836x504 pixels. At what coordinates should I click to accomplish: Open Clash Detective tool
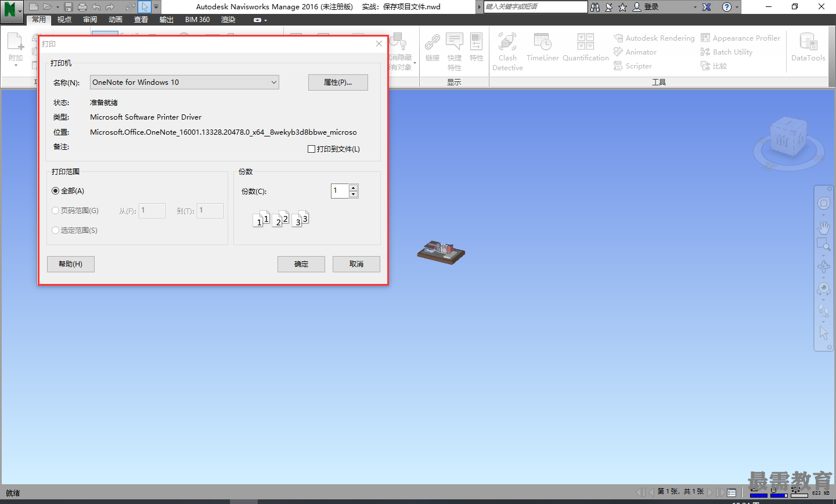[507, 52]
